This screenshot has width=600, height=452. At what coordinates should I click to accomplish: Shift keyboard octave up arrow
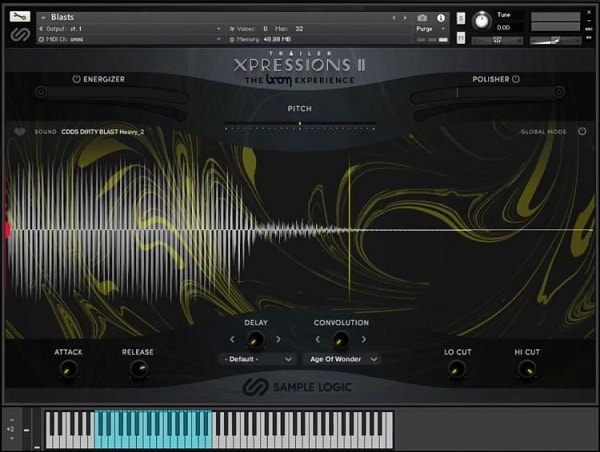[x=11, y=420]
